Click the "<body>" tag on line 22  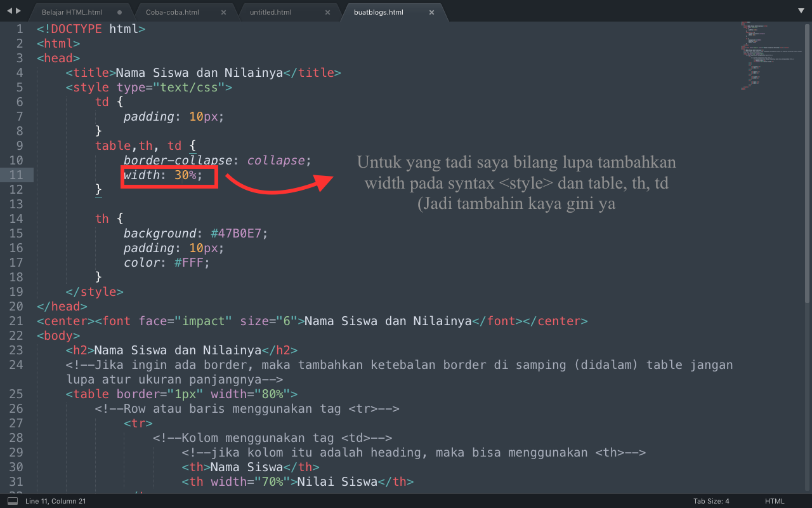point(58,335)
